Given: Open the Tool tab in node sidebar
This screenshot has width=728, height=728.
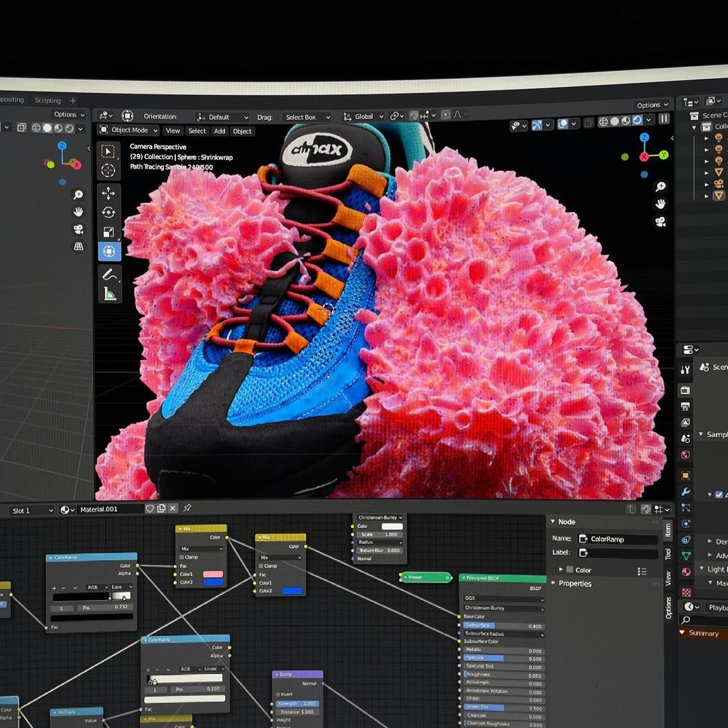Looking at the screenshot, I should click(x=668, y=554).
